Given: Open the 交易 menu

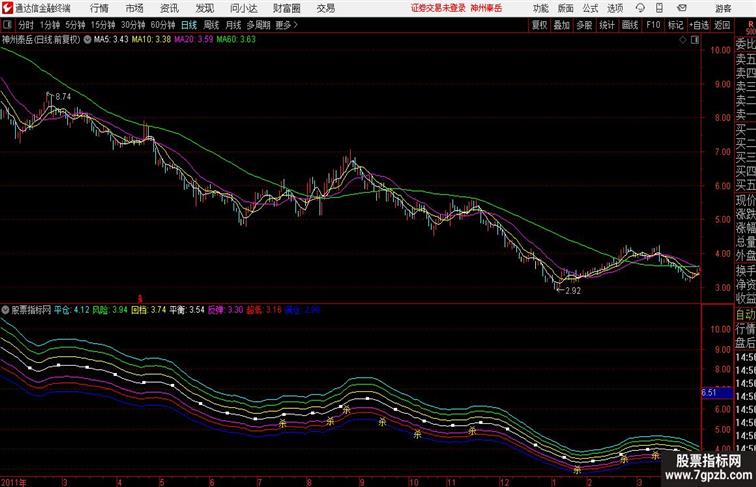Looking at the screenshot, I should [x=326, y=8].
